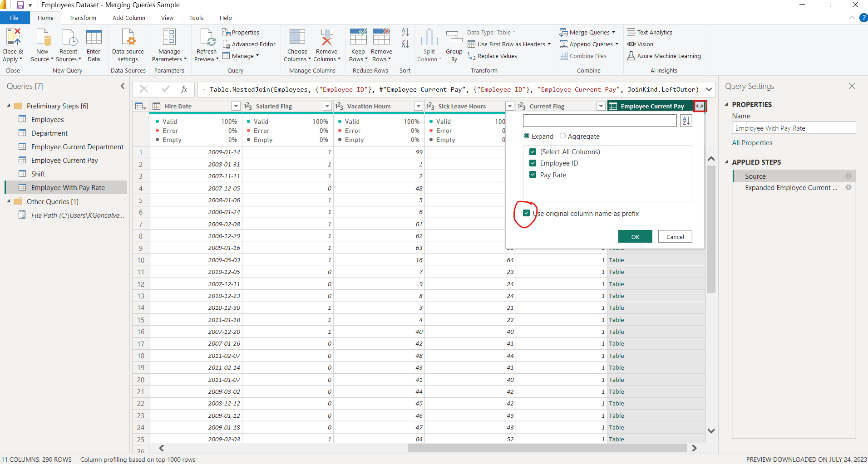The height and width of the screenshot is (464, 868).
Task: Click the expand icon on Employee Current Pay column
Action: pos(700,106)
